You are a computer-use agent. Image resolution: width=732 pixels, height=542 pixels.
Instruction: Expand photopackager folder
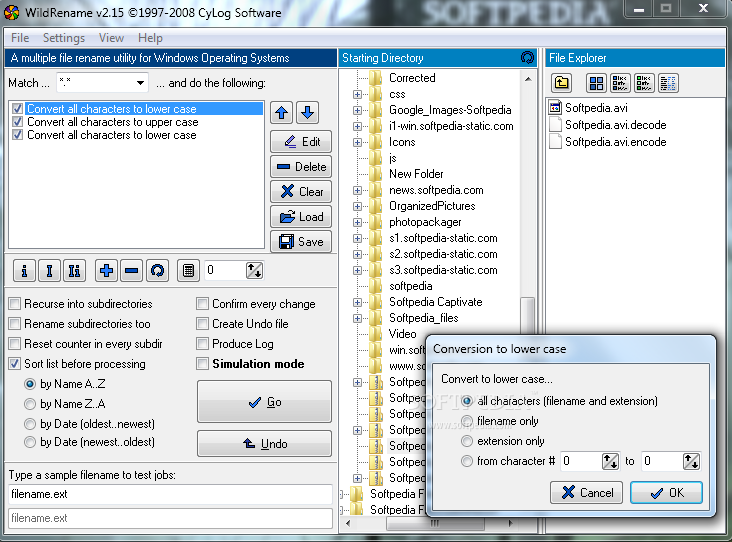pos(357,222)
